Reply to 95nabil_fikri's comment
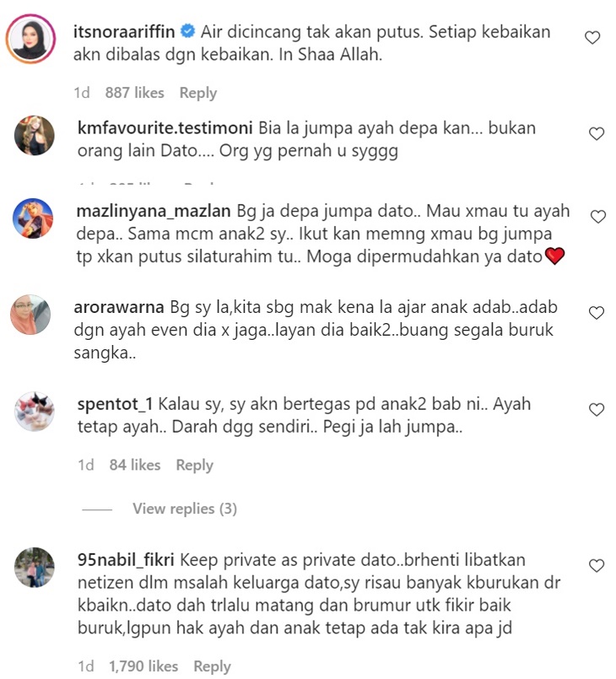Screen dimensions: 616x679 coord(212,666)
